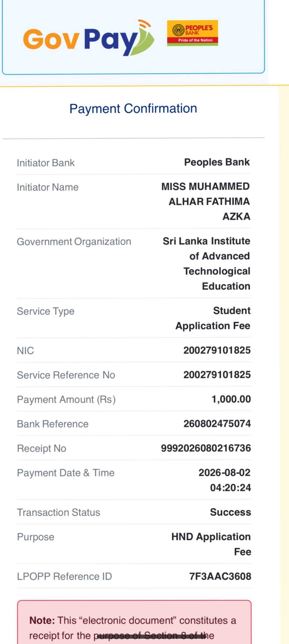289x644 pixels.
Task: Click the NIC number value
Action: [x=217, y=351]
